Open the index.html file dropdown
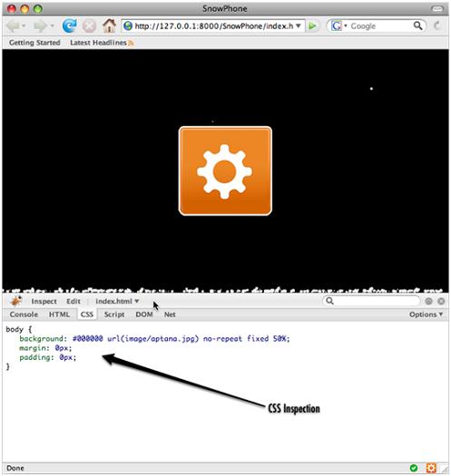 [117, 301]
